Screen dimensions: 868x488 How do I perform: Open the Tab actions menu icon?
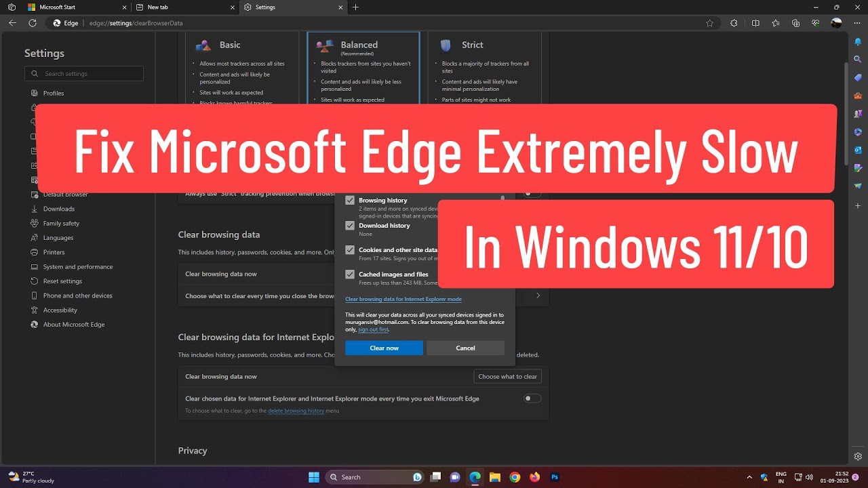click(x=12, y=7)
